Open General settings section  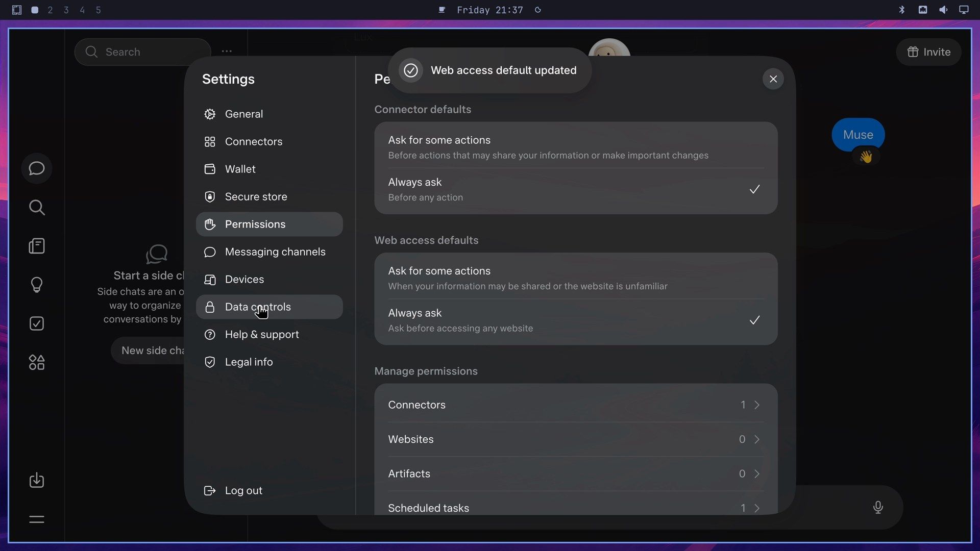pyautogui.click(x=269, y=114)
